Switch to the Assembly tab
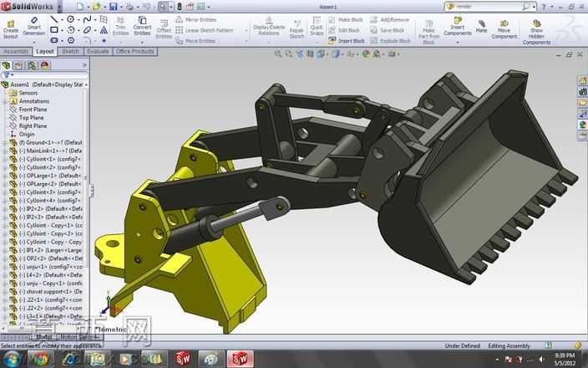This screenshot has width=588, height=368. click(x=16, y=52)
